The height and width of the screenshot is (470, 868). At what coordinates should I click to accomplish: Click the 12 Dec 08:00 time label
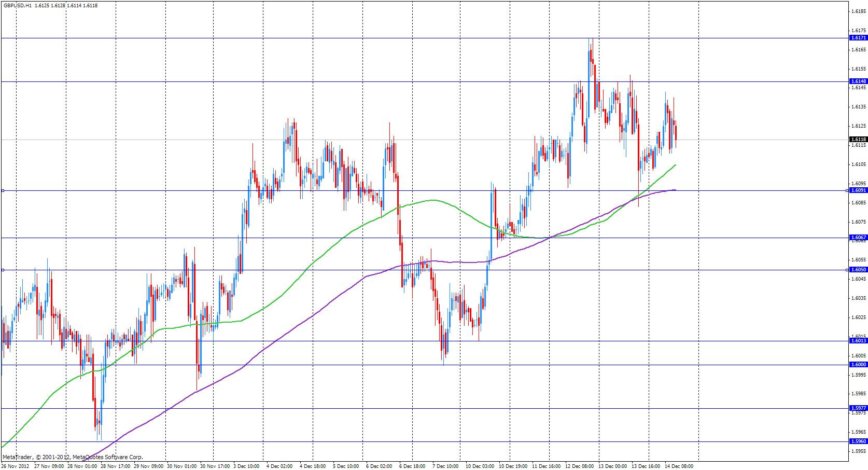(580, 466)
